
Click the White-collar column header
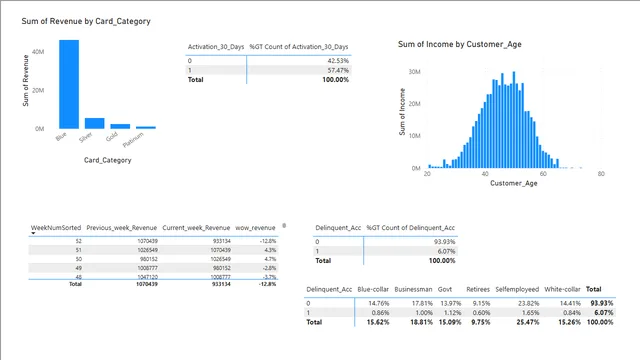coord(562,289)
